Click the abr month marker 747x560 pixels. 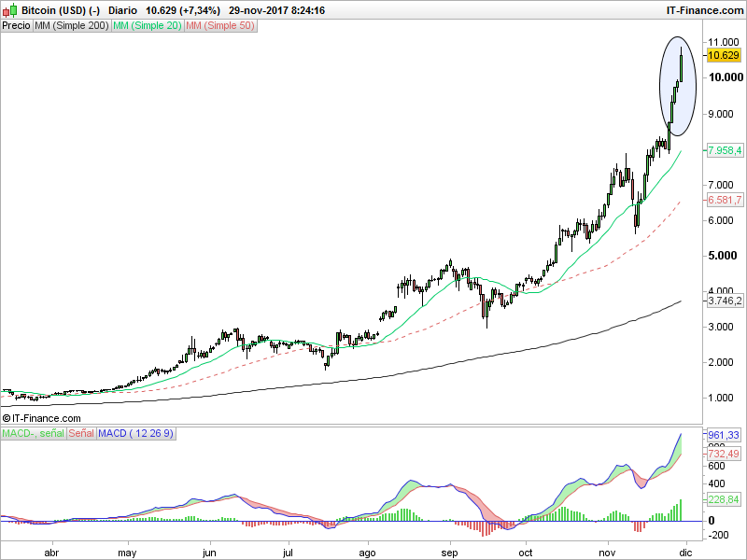click(x=51, y=553)
